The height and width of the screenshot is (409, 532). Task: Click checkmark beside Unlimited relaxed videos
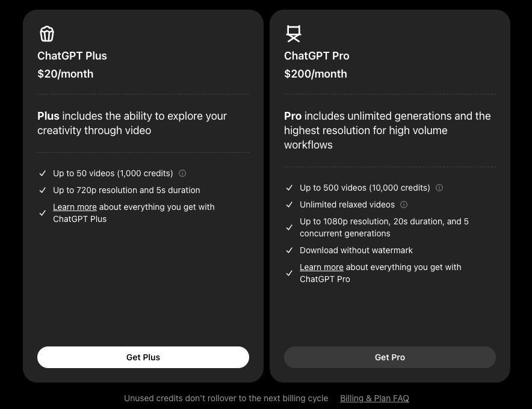[x=289, y=204]
